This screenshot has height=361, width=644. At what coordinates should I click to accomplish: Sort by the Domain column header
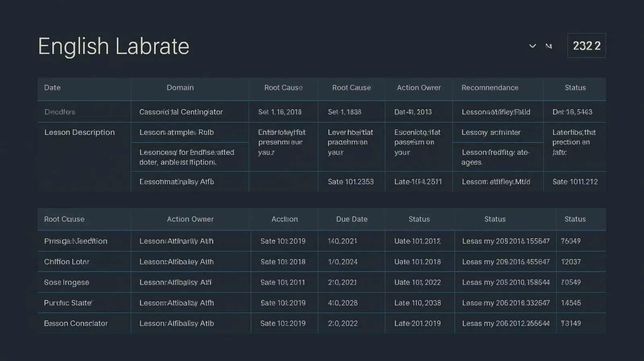click(x=180, y=88)
